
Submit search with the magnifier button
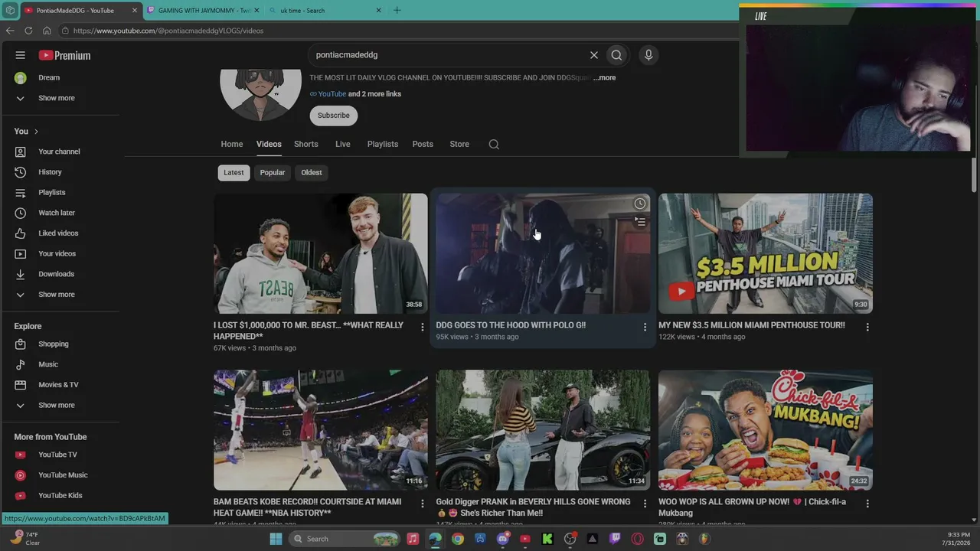(x=616, y=55)
